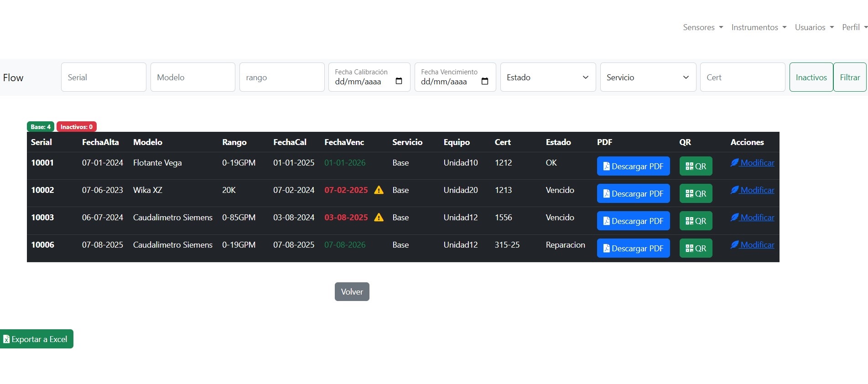This screenshot has height=384, width=868.
Task: Focus the Modelo filter field
Action: pyautogui.click(x=192, y=77)
